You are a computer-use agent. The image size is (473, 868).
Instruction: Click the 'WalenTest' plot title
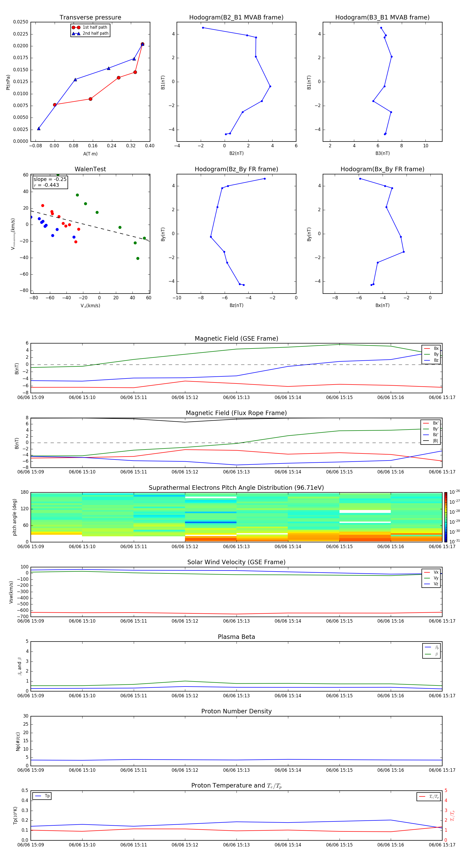tap(90, 169)
